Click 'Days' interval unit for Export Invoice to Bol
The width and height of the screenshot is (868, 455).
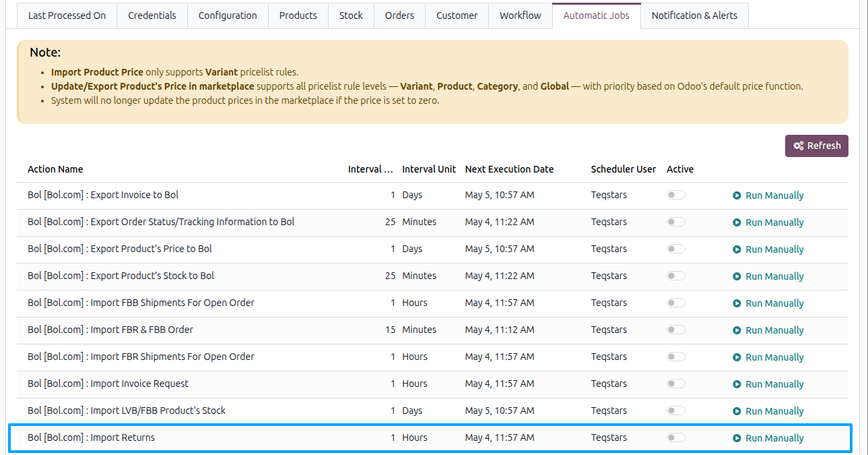tap(412, 195)
